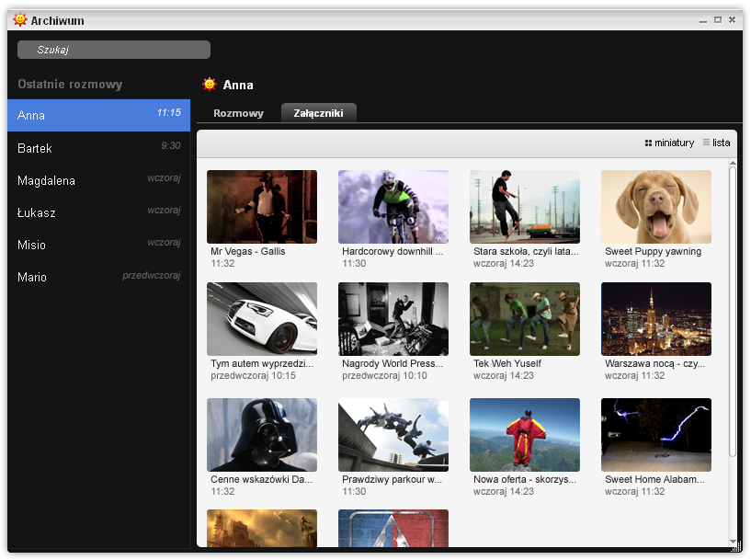Viewport: 751px width, 560px height.
Task: Click the Szukaj search field
Action: [114, 50]
